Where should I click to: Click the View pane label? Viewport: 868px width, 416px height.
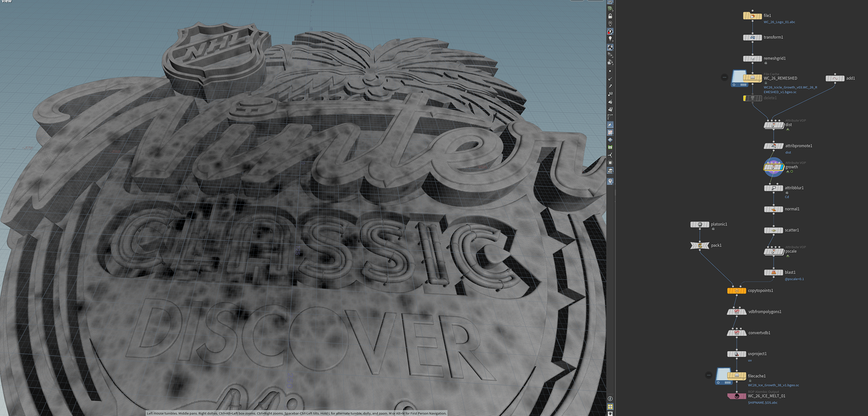pyautogui.click(x=6, y=1)
